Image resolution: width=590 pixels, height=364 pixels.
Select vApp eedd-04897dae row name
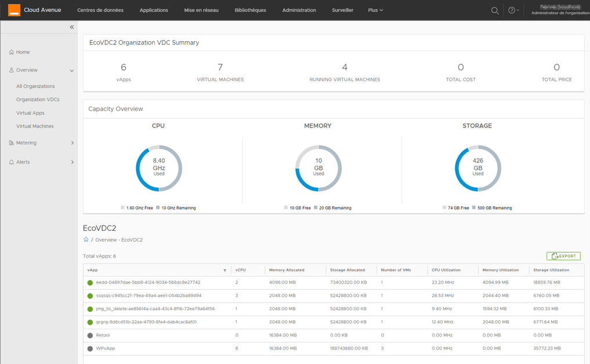(149, 282)
